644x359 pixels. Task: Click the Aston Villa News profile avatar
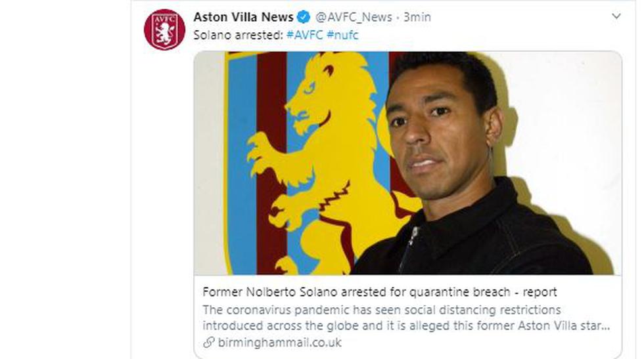click(164, 30)
